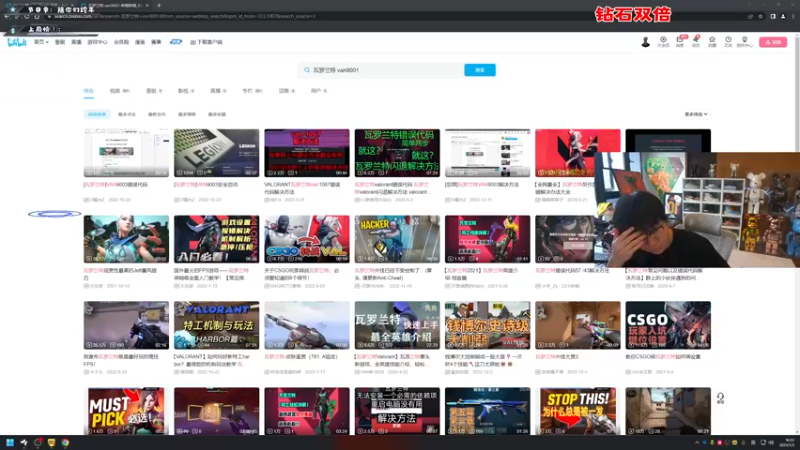This screenshot has height=450, width=800.
Task: Expand the 首页 homepage dropdown
Action: 41,42
